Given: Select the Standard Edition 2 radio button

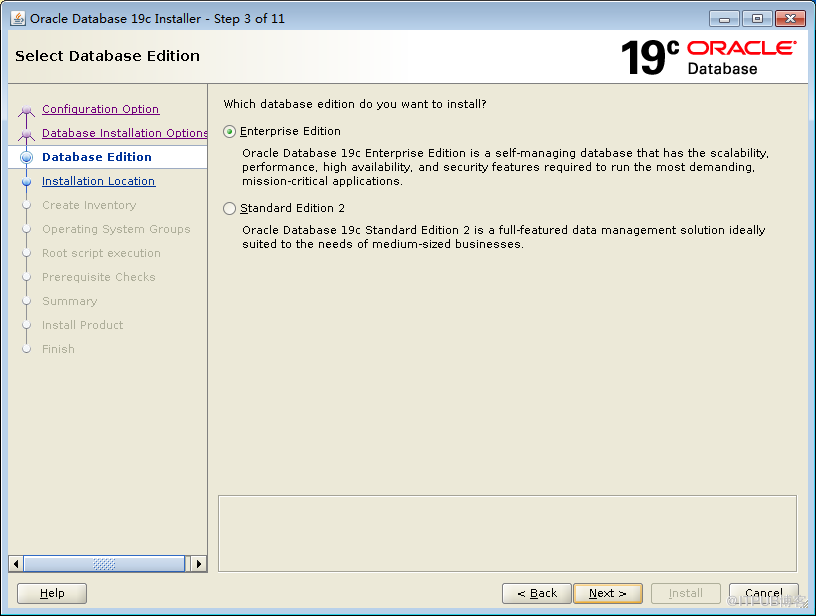Looking at the screenshot, I should click(x=230, y=209).
